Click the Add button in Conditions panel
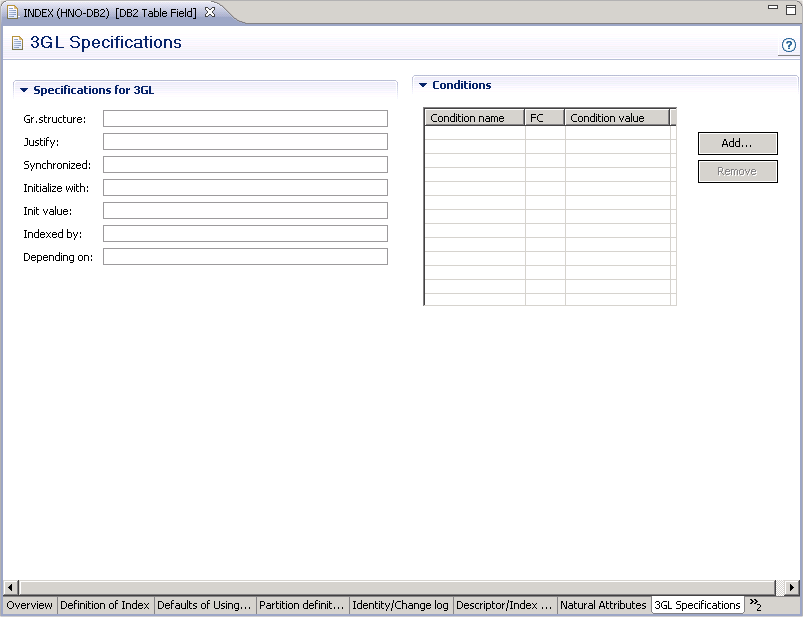This screenshot has height=617, width=803. click(x=736, y=143)
